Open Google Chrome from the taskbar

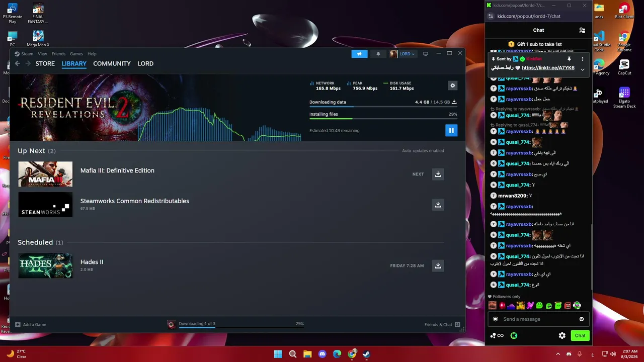point(352,354)
